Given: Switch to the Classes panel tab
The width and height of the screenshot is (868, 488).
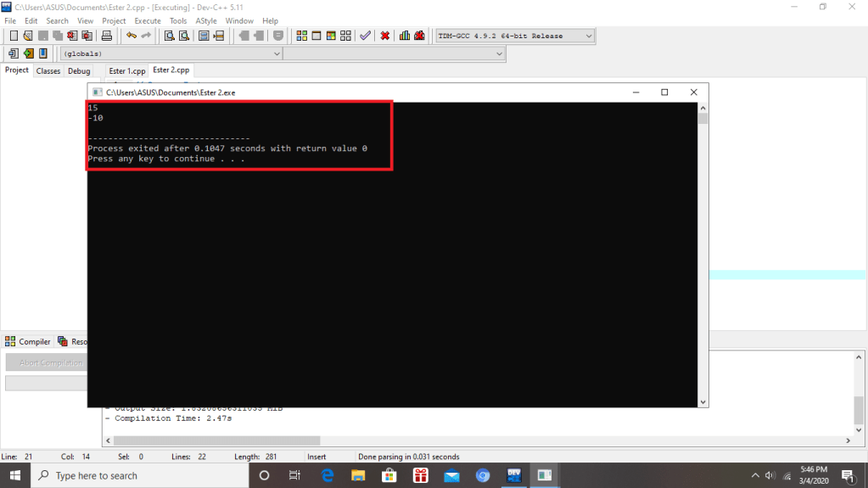Looking at the screenshot, I should 48,70.
